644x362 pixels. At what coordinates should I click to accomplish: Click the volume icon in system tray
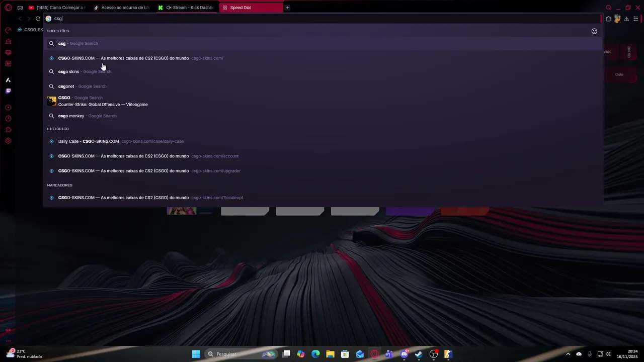coord(608,354)
